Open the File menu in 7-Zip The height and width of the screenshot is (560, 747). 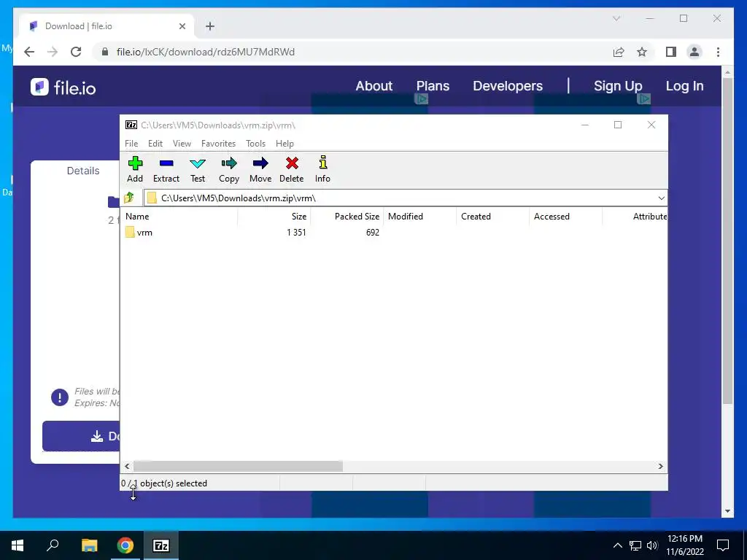[x=131, y=144]
